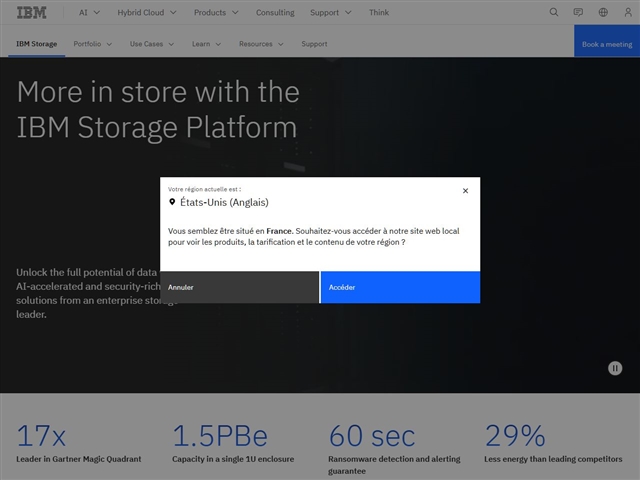The height and width of the screenshot is (480, 640).
Task: Expand the AI menu
Action: coord(89,13)
